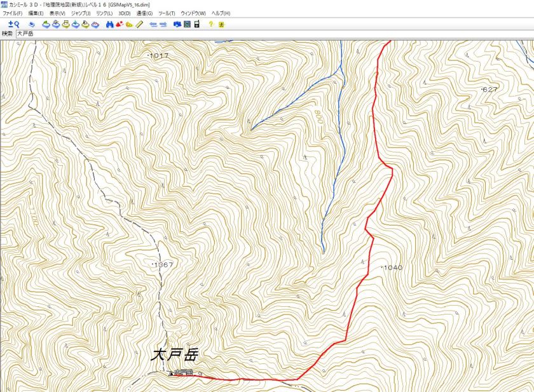Open the ツール(T) menu
This screenshot has width=534, height=392.
pos(167,13)
